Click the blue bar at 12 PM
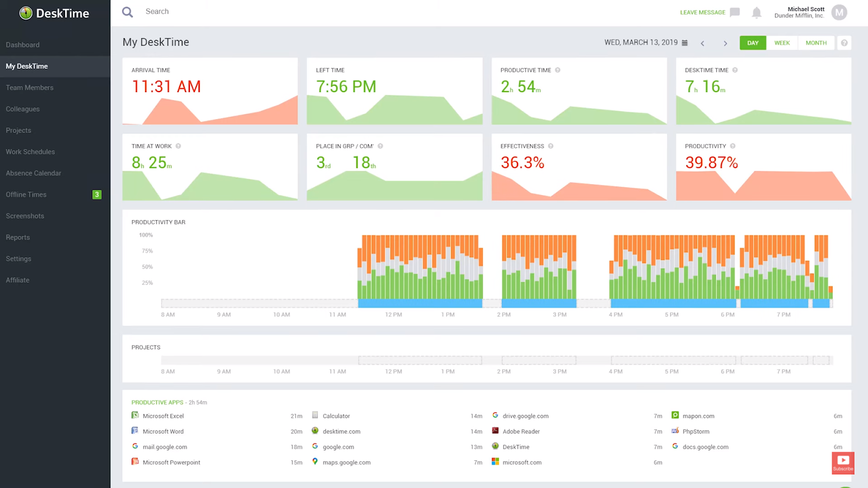The image size is (868, 488). coord(393,304)
